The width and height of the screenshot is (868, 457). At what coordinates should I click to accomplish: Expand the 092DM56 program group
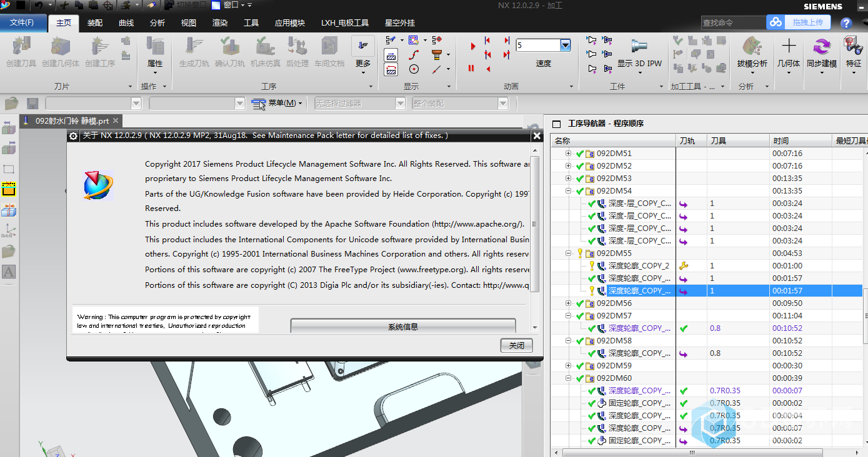(568, 303)
